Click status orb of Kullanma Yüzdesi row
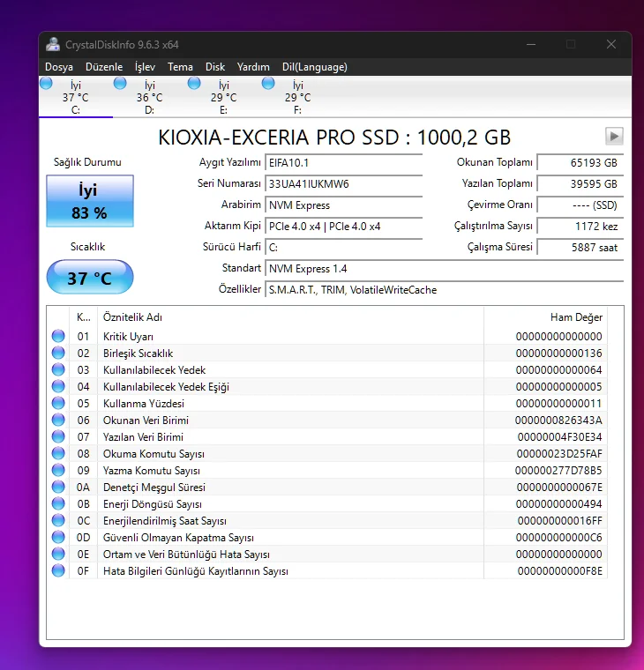 point(58,403)
